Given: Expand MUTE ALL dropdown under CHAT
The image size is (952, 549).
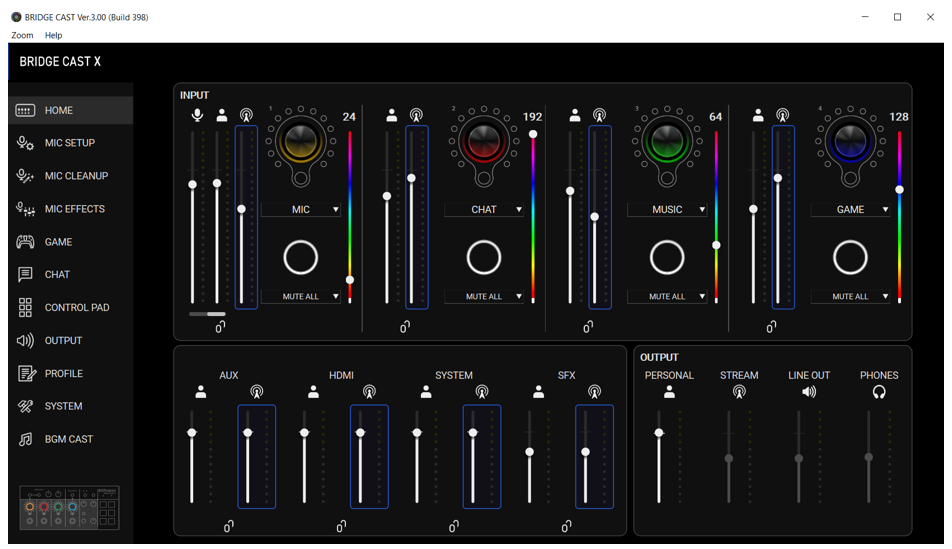Looking at the screenshot, I should (x=484, y=296).
